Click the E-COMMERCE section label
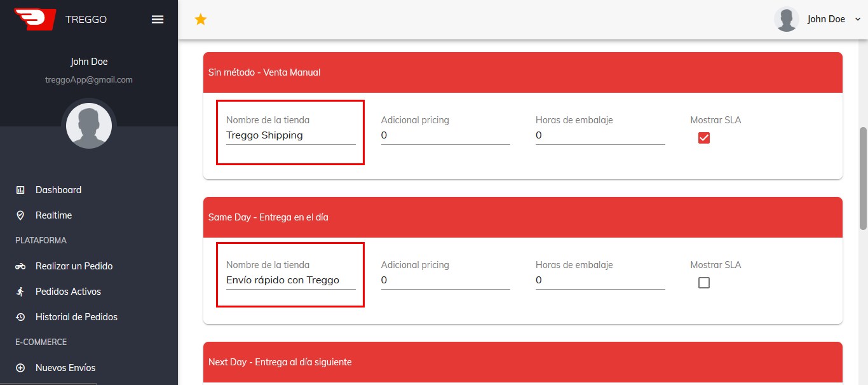The image size is (868, 385). 41,342
